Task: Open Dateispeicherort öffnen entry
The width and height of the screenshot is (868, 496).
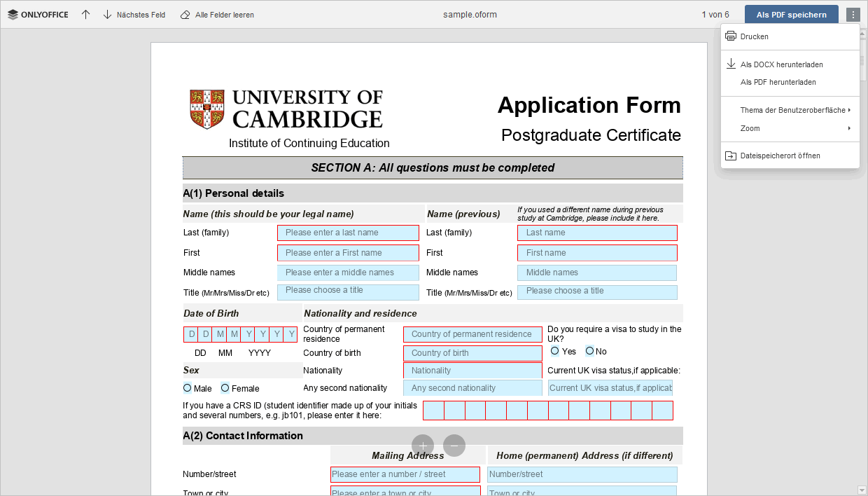Action: click(x=790, y=156)
